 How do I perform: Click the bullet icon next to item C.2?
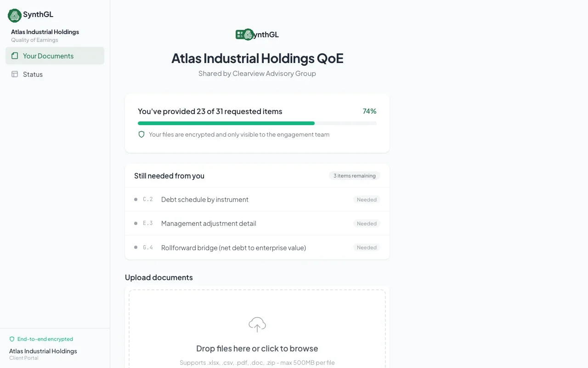tap(135, 199)
